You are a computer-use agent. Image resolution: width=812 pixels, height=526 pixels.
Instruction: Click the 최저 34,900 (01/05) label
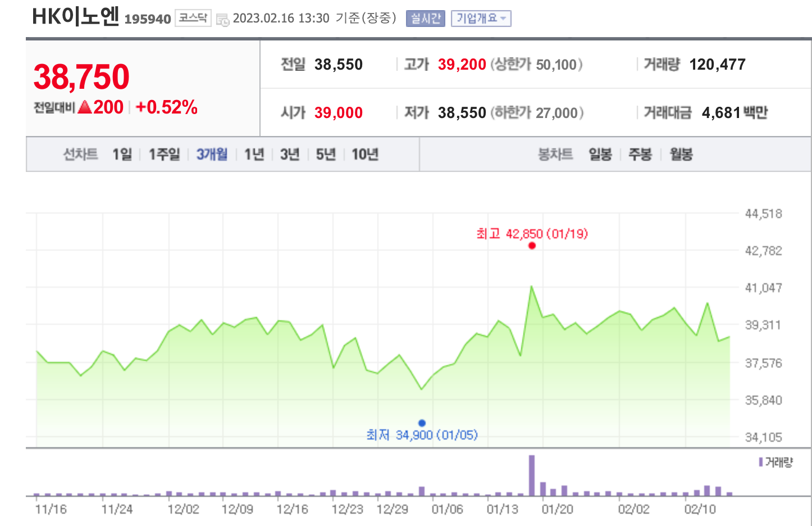click(x=422, y=435)
